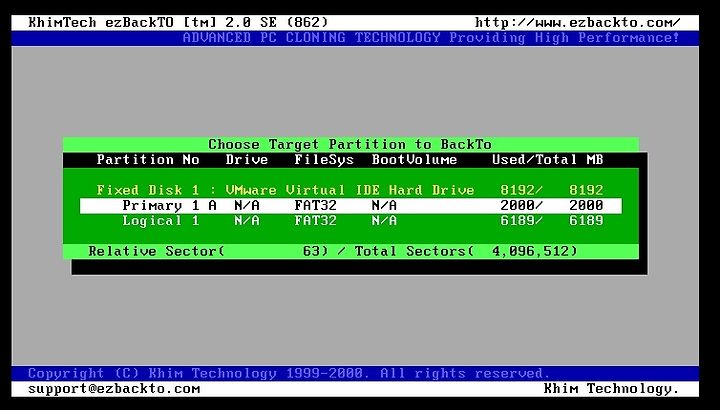Screen dimensions: 720x410
Task: Select the Logical 1 partition row
Action: tap(351, 221)
